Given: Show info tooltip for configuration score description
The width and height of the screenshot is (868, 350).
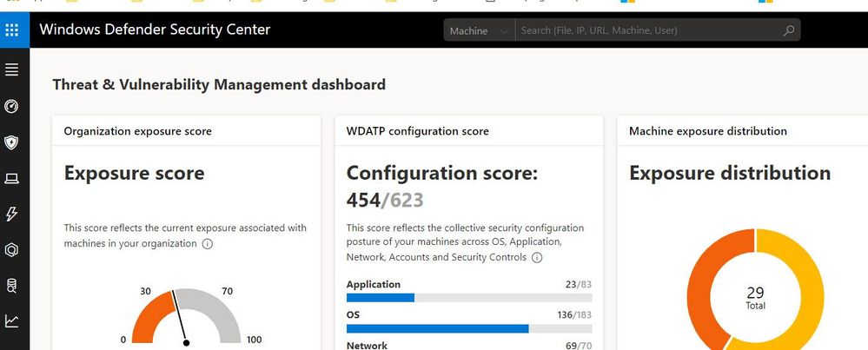Looking at the screenshot, I should (536, 258).
